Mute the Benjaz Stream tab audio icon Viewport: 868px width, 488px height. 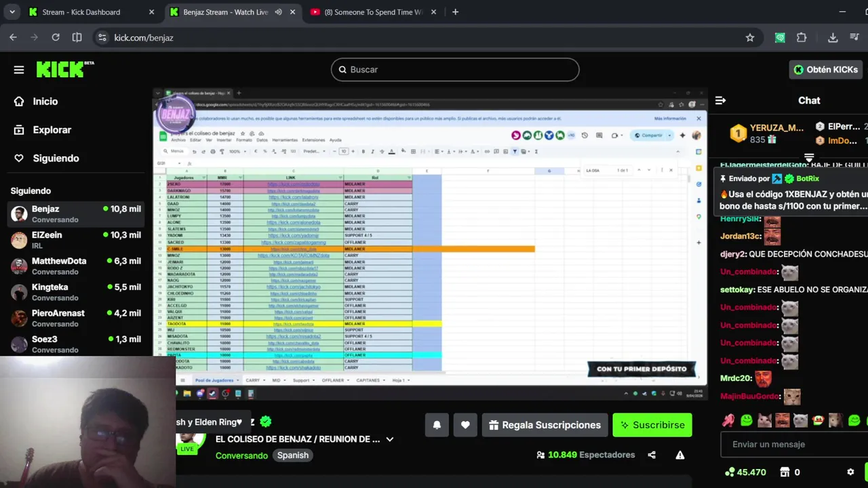(278, 12)
